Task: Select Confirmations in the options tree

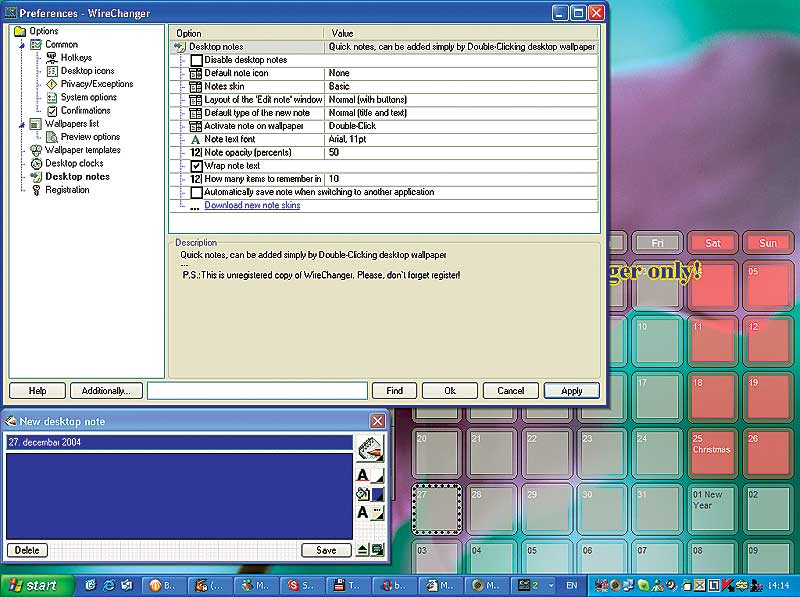Action: click(85, 110)
